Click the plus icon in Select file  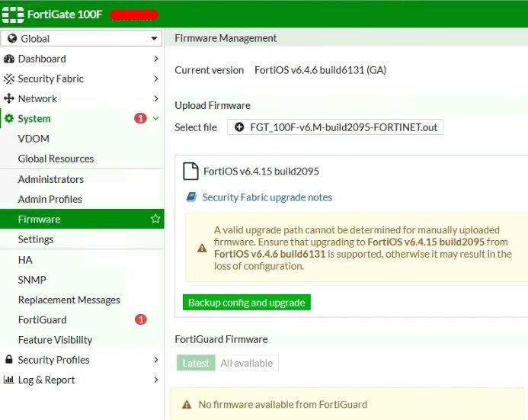pyautogui.click(x=239, y=127)
